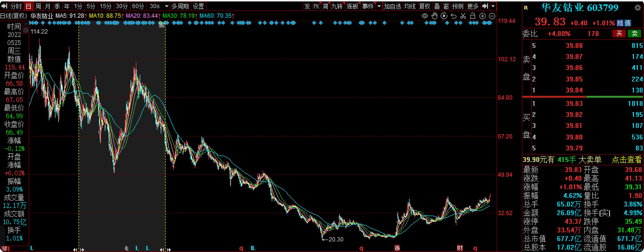Screen dimensions: 644x252
Task: Switch to 30分 chart period
Action: (122, 6)
